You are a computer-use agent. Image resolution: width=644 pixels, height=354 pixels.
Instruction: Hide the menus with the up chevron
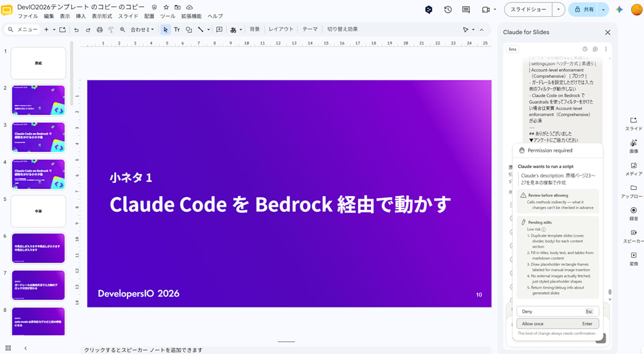[481, 29]
